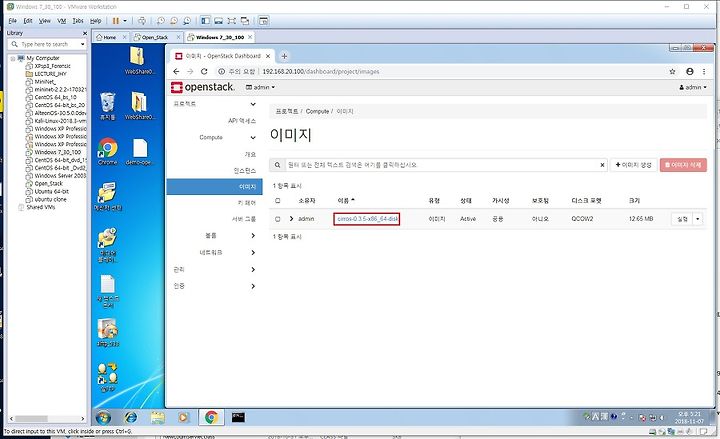Click the address bar URL
The image size is (720, 439).
[x=321, y=72]
